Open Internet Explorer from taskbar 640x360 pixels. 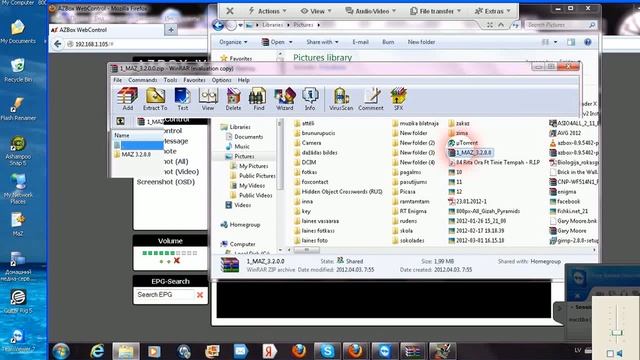[x=97, y=351]
